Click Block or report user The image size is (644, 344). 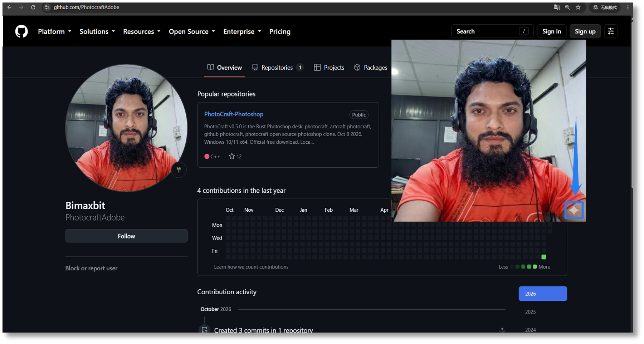pos(91,268)
